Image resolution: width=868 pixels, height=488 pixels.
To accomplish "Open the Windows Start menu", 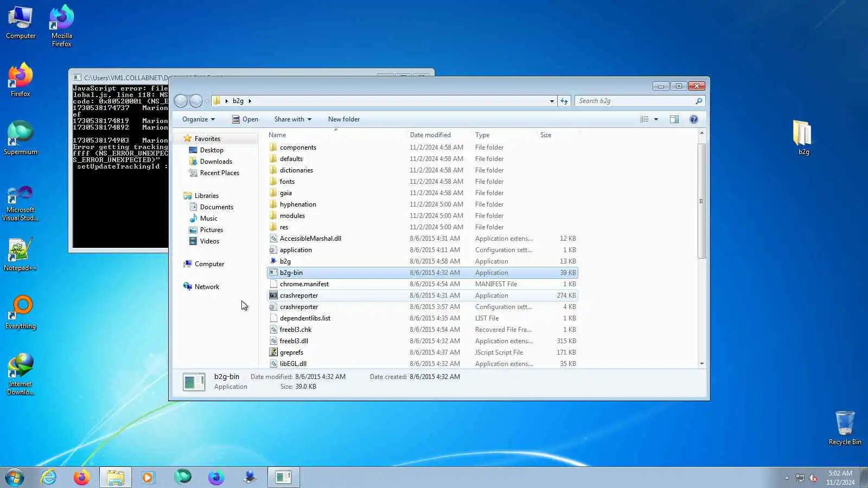I will click(x=15, y=478).
